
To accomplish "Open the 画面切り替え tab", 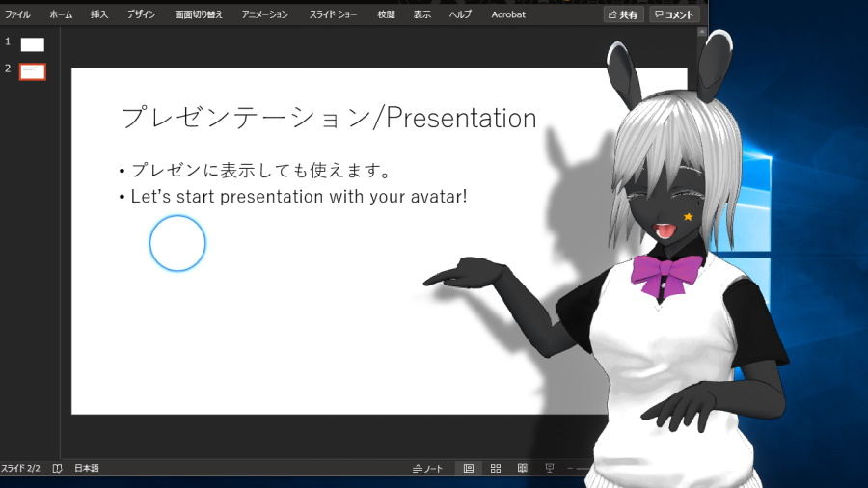I will tap(198, 14).
